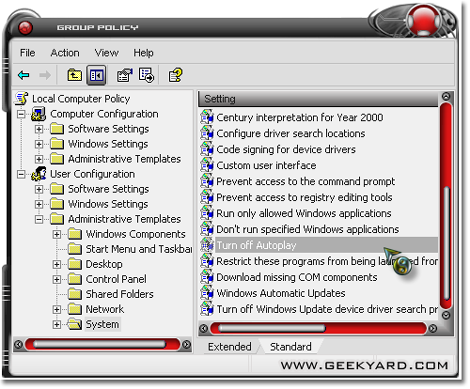Expand Windows Settings under Computer Configuration
This screenshot has width=470, height=389.
pyautogui.click(x=39, y=144)
